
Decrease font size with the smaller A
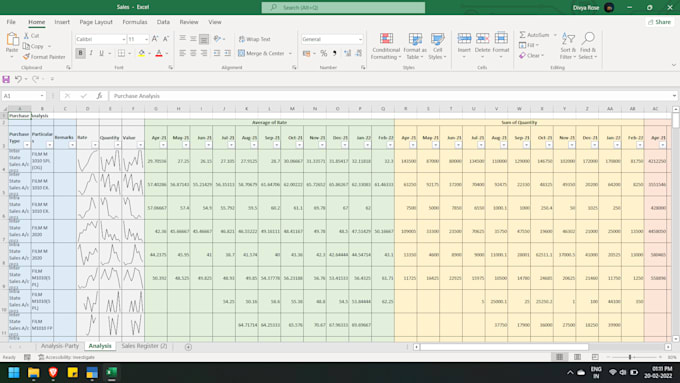pos(166,39)
